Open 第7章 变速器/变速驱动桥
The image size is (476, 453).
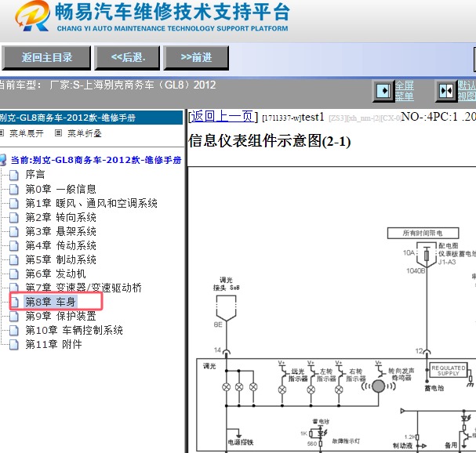pyautogui.click(x=83, y=288)
